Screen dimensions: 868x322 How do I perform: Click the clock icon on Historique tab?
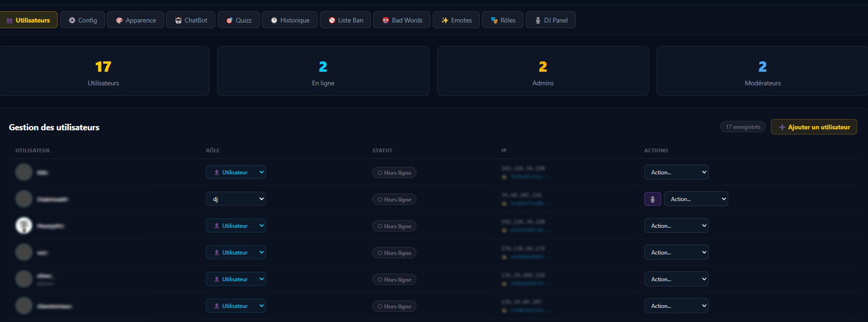coord(274,20)
